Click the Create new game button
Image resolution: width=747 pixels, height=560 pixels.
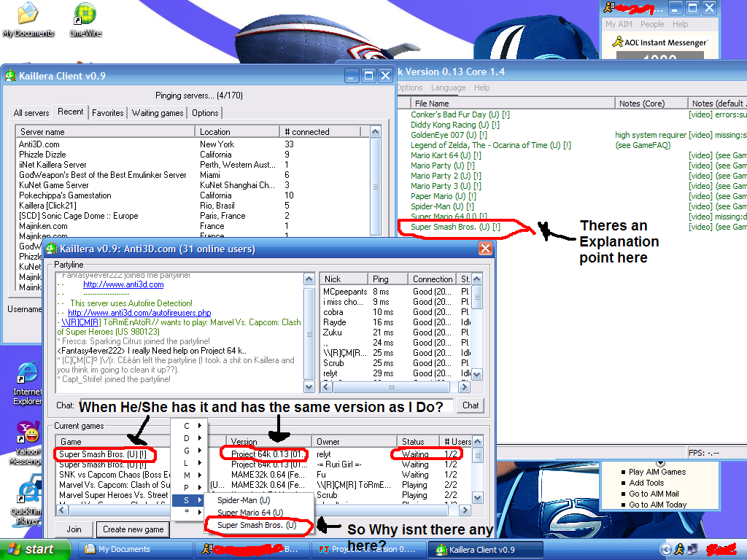point(133,529)
